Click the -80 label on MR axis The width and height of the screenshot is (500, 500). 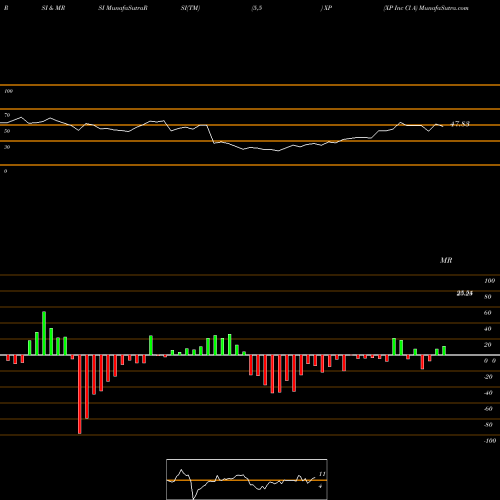488,425
